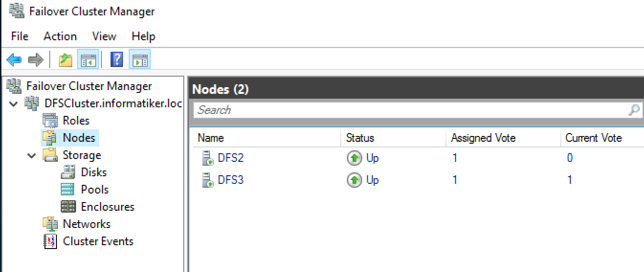Image resolution: width=644 pixels, height=272 pixels.
Task: Select the Networks label in tree
Action: (x=87, y=224)
